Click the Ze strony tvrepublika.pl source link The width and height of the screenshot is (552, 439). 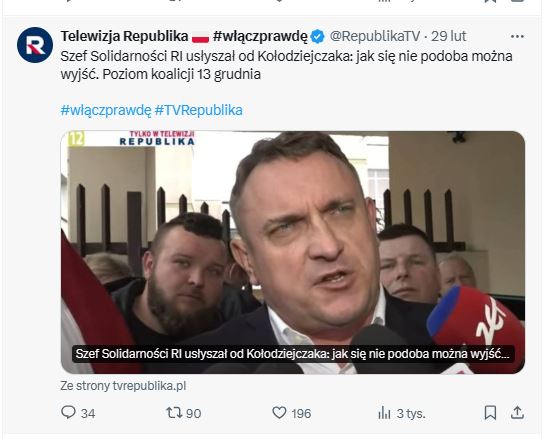123,386
